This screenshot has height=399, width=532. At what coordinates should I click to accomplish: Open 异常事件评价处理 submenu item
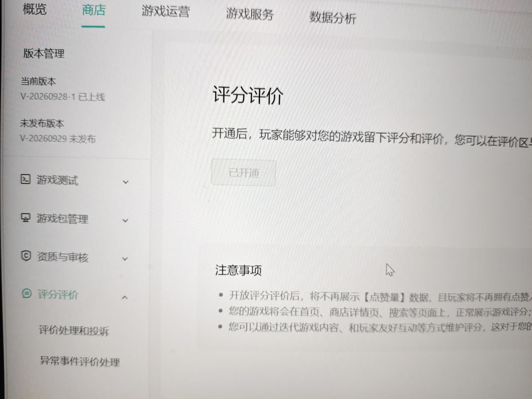tap(80, 361)
